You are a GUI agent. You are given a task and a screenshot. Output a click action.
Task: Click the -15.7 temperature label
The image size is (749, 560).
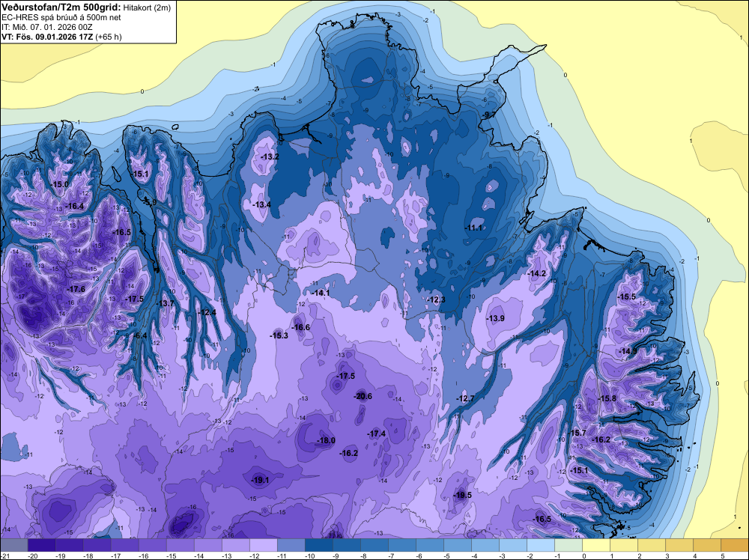click(x=577, y=433)
